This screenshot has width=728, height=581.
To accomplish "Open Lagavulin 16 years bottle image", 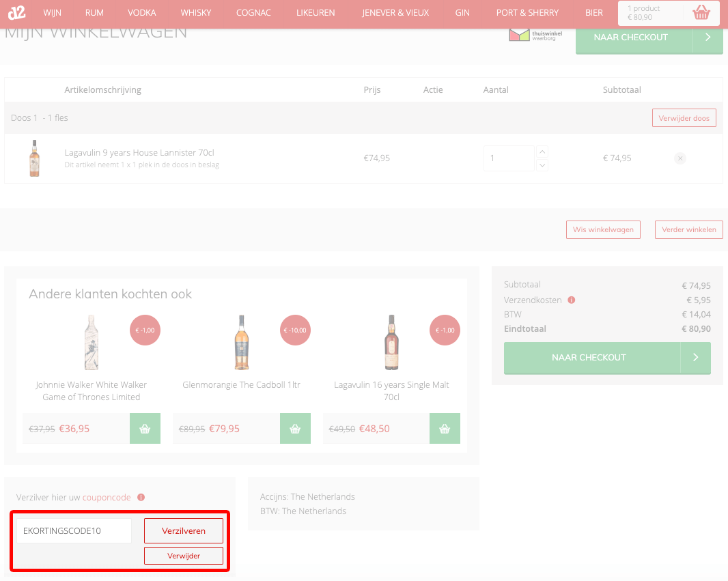I will pyautogui.click(x=391, y=343).
